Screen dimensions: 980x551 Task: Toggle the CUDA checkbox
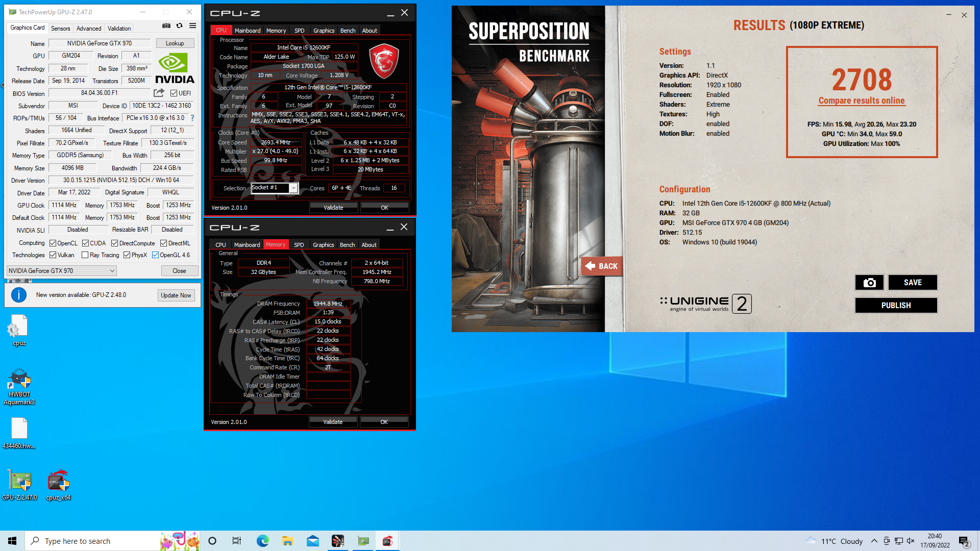point(85,243)
